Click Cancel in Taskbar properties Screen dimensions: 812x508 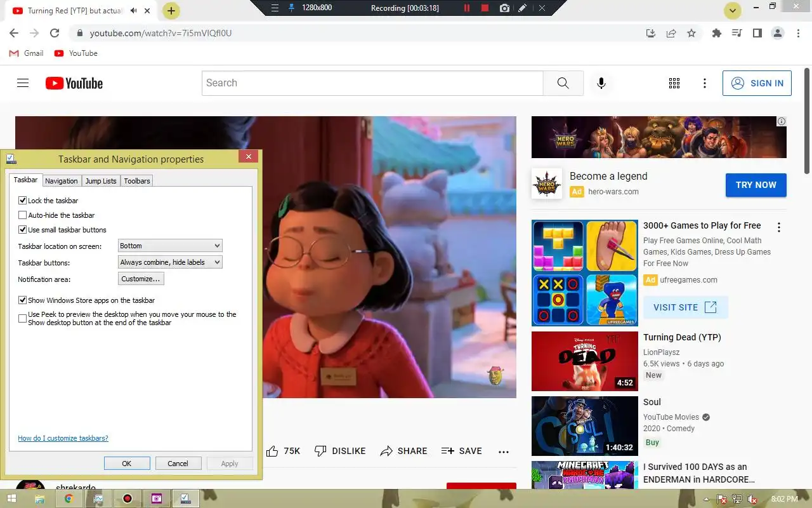[x=178, y=464]
